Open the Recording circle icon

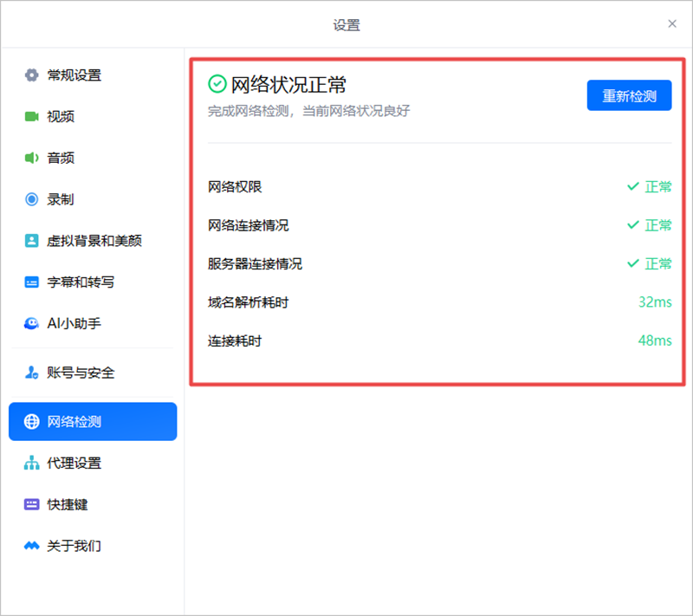tap(32, 199)
